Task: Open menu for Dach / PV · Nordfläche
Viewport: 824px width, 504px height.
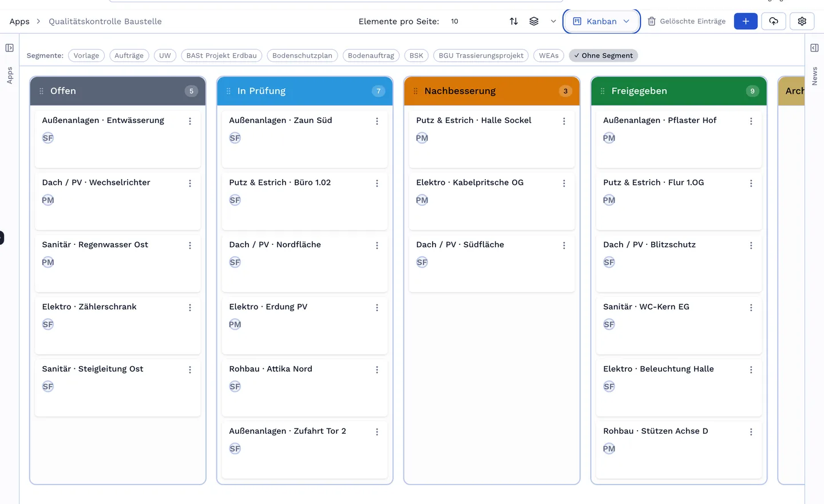Action: click(377, 245)
